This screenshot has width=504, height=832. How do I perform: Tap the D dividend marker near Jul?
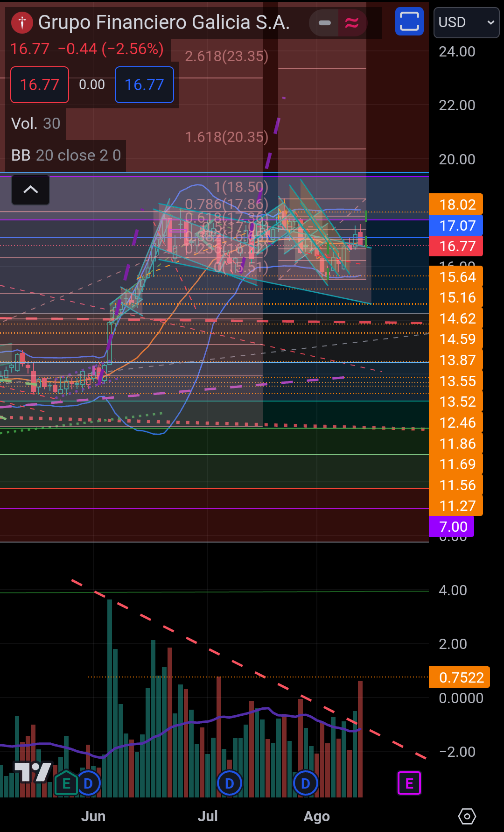tap(229, 783)
